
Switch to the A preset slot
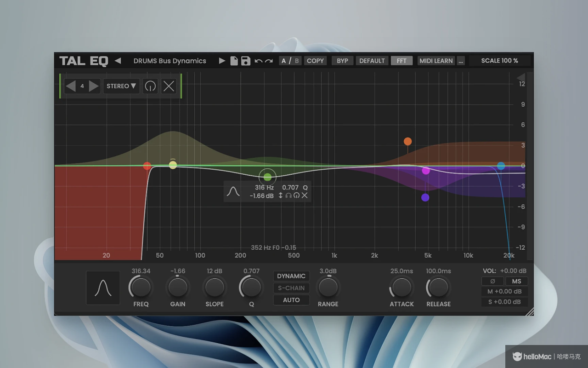(284, 61)
